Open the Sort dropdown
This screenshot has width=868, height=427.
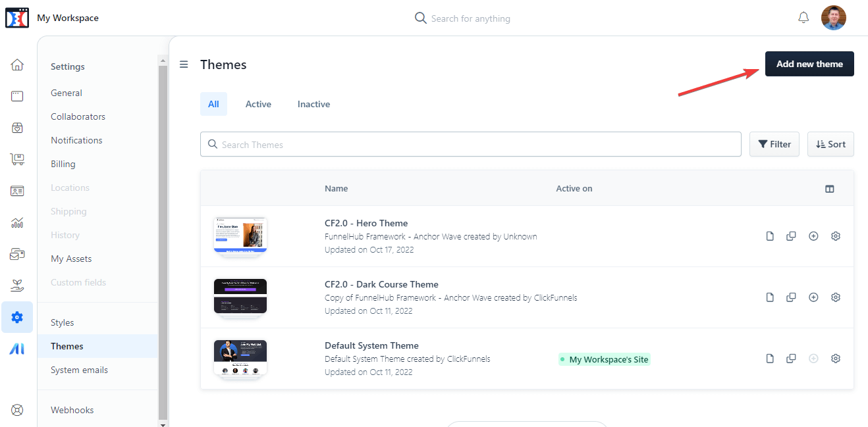[830, 144]
